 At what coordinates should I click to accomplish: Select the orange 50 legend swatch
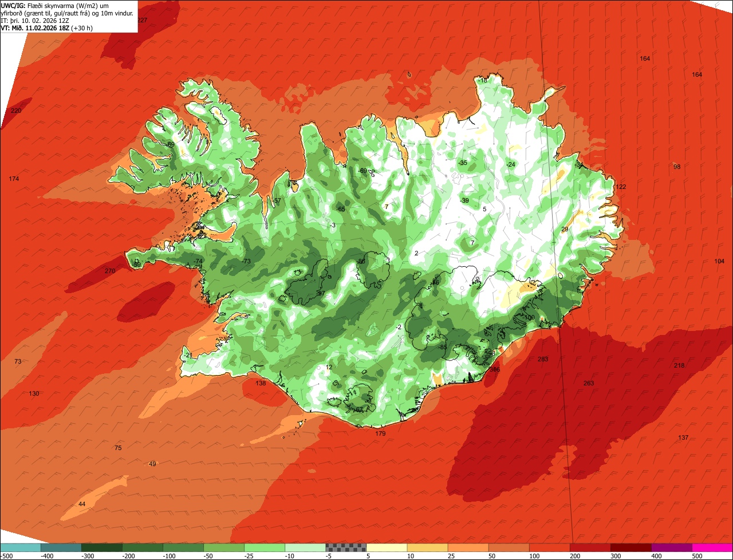point(509,547)
